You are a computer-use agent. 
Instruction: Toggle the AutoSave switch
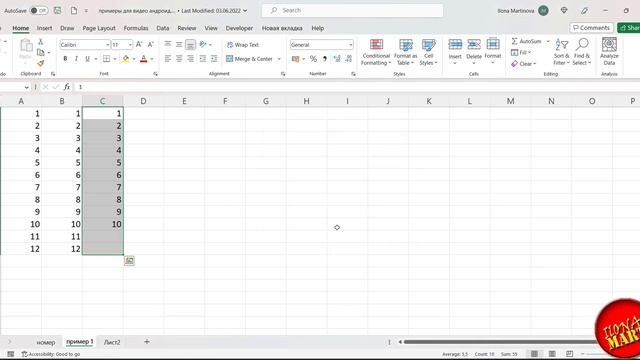point(39,11)
